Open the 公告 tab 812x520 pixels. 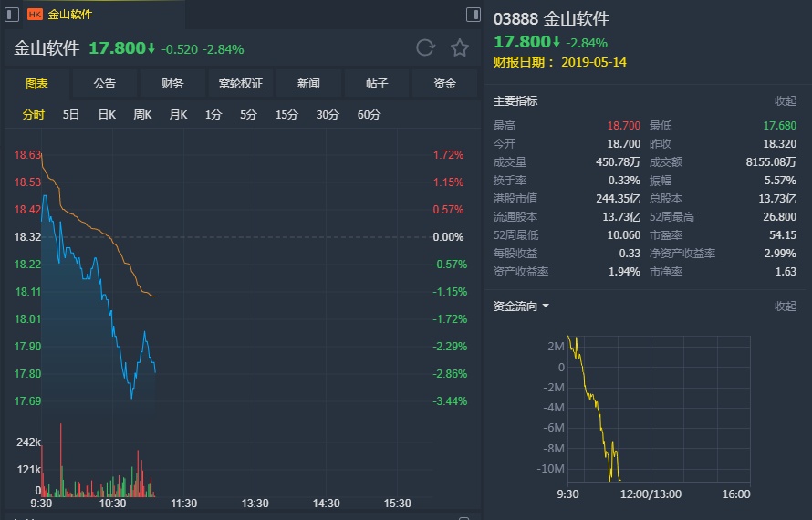pyautogui.click(x=105, y=84)
